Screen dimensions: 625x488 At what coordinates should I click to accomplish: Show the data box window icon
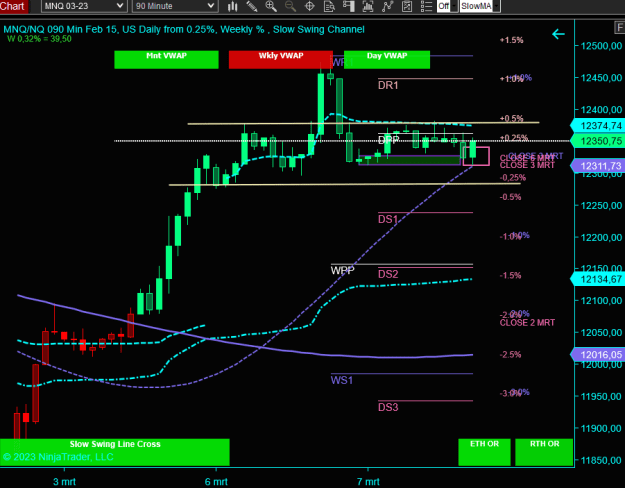[329, 6]
